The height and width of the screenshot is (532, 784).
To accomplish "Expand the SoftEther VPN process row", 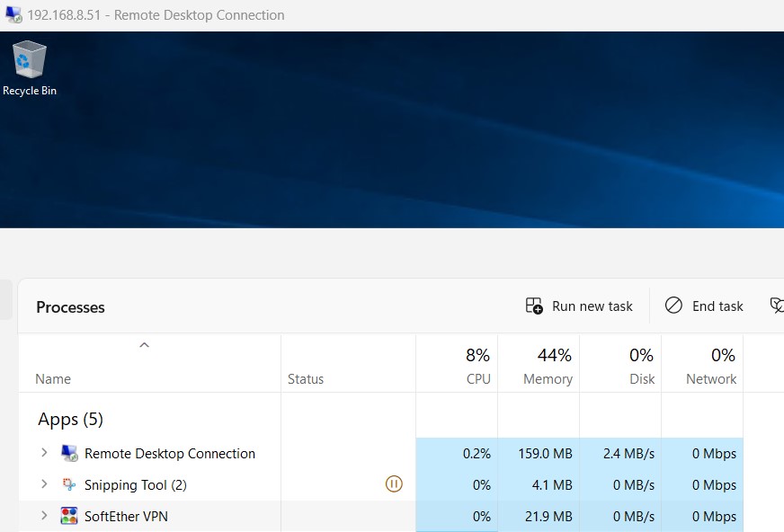I will click(x=43, y=516).
